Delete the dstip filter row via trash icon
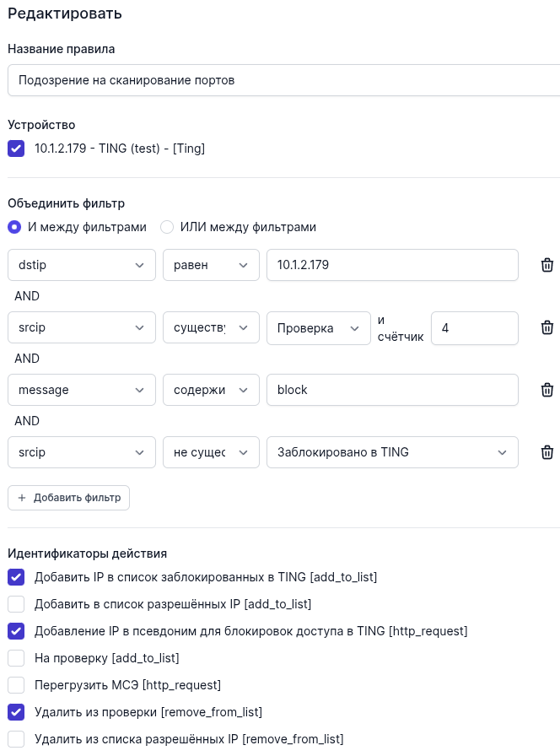This screenshot has height=756, width=560. pyautogui.click(x=547, y=265)
